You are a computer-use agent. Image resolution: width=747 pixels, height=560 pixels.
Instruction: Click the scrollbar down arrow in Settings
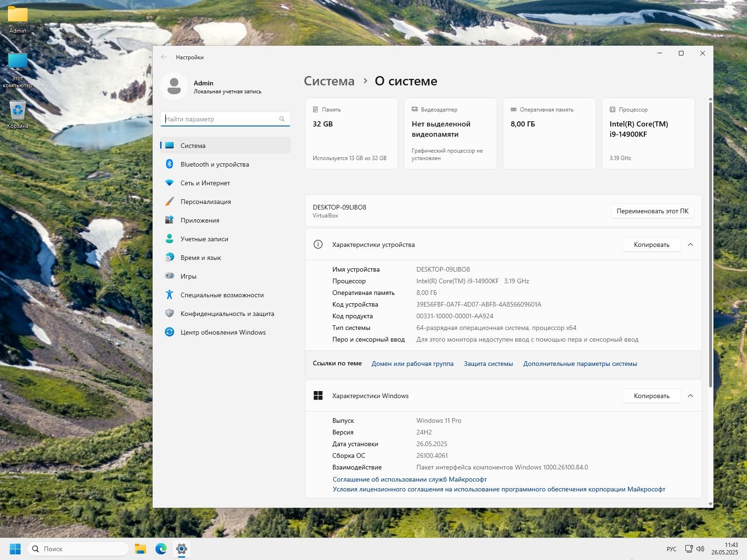click(x=711, y=504)
